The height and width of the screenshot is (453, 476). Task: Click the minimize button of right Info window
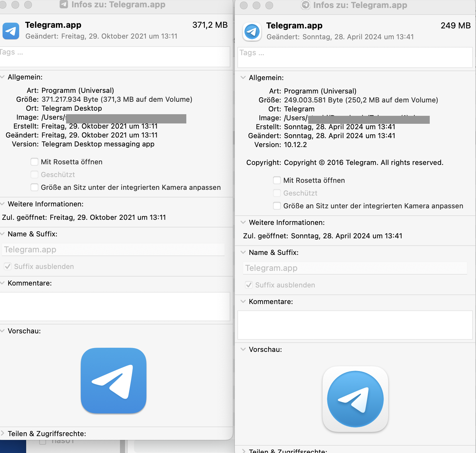(257, 5)
